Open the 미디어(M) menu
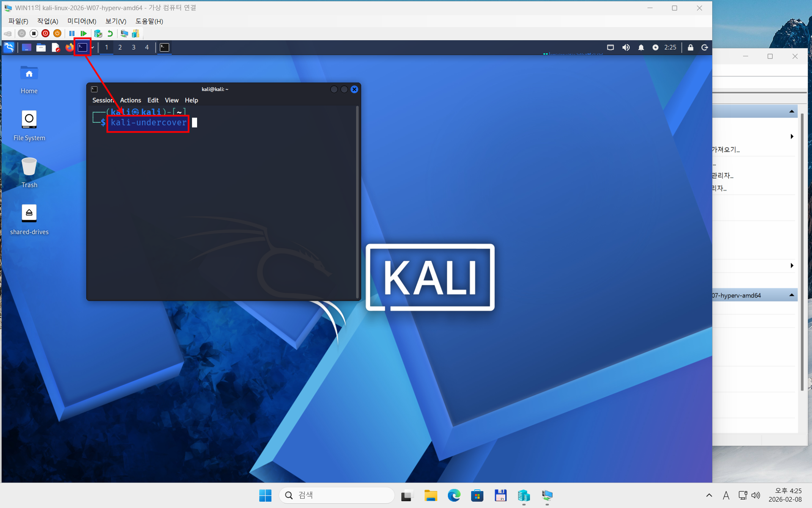 [82, 21]
